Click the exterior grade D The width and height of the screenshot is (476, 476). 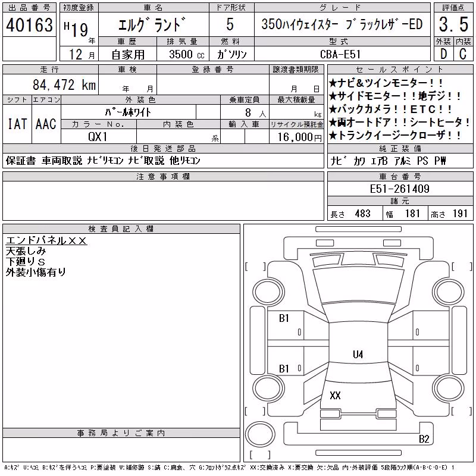click(443, 54)
